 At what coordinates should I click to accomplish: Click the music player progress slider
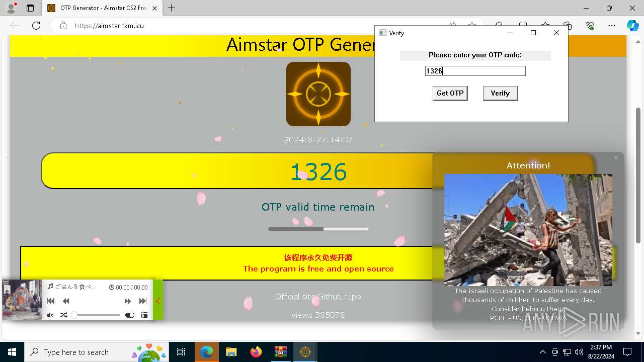point(96,315)
